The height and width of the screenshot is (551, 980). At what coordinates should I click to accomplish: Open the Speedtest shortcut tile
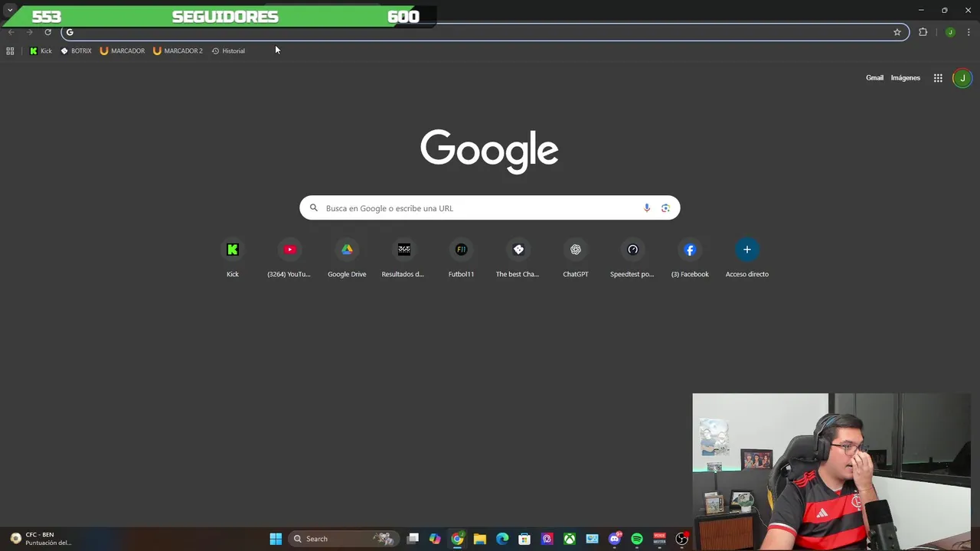(x=632, y=259)
